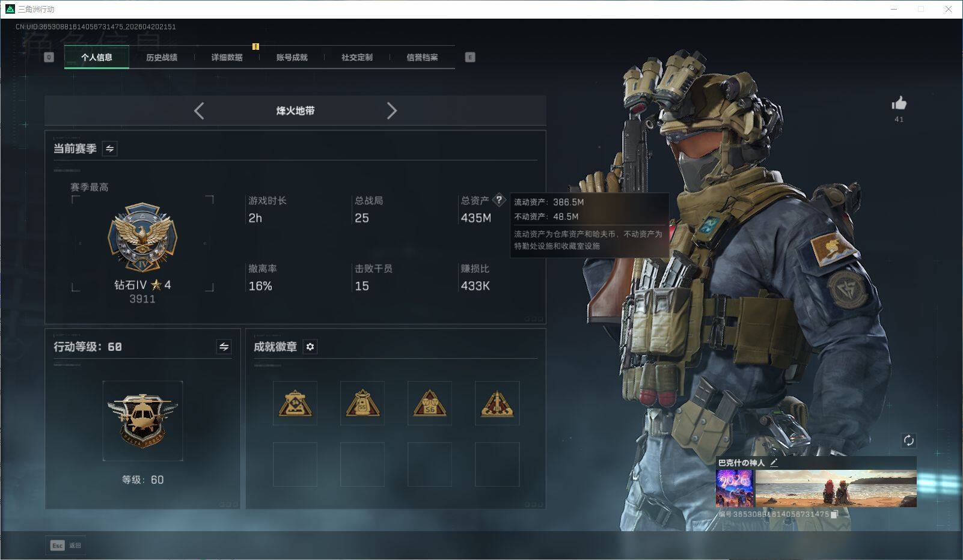Screen dimensions: 963x560
Task: Click the thumbs-up like icon
Action: pyautogui.click(x=899, y=103)
